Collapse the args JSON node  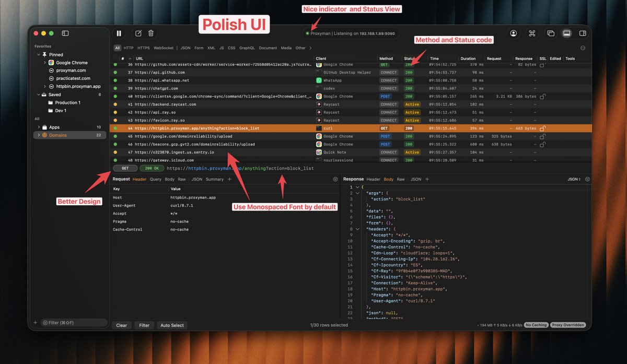[357, 193]
